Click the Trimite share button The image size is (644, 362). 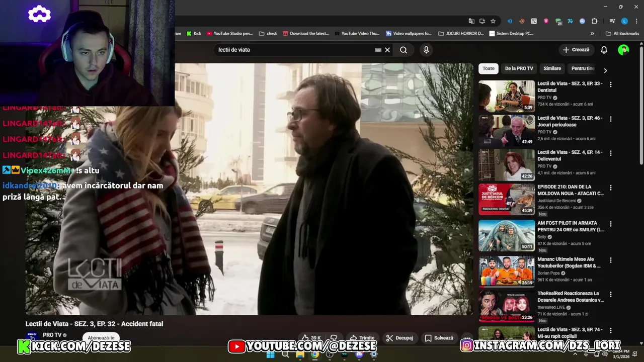click(362, 338)
